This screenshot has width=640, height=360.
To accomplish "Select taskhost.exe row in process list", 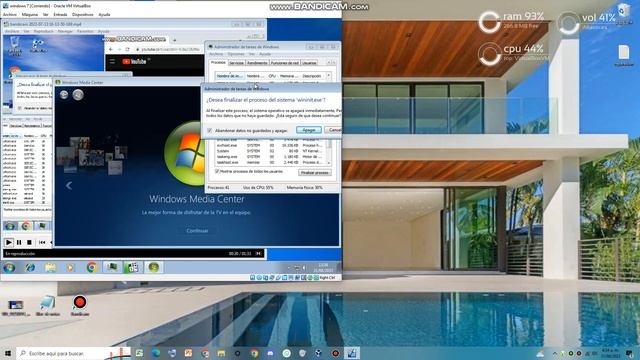I will 271,162.
